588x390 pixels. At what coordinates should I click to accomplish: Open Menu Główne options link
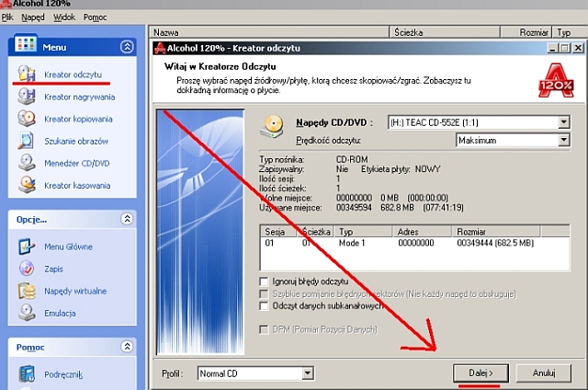click(68, 247)
